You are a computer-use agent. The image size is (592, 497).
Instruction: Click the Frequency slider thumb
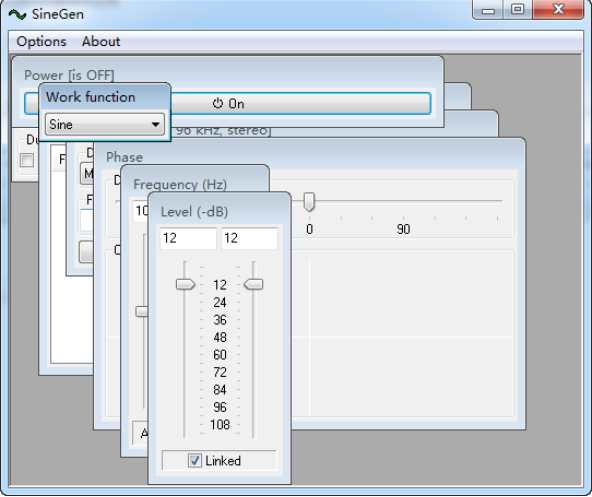(x=142, y=312)
